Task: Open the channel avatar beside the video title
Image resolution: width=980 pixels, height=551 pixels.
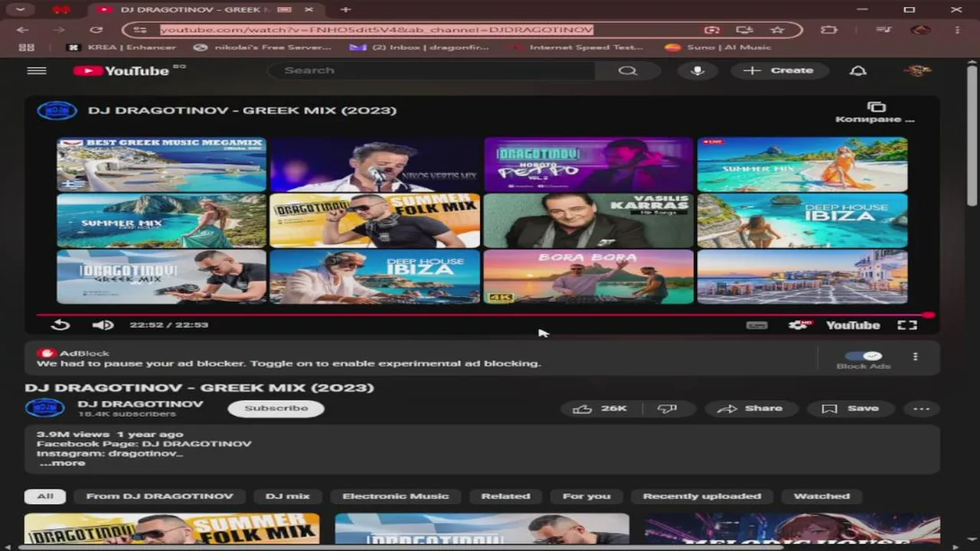Action: tap(57, 110)
